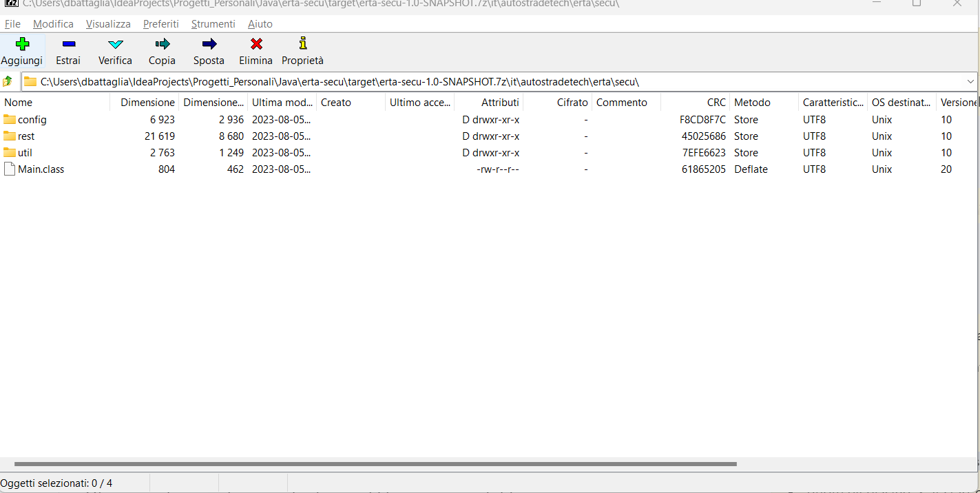Open the address bar history dropdown

pos(970,81)
